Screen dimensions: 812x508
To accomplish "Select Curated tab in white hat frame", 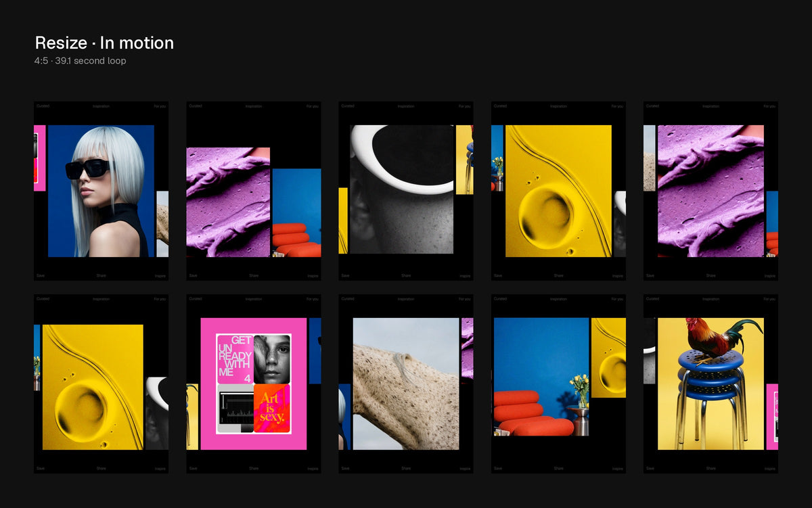I will 347,106.
